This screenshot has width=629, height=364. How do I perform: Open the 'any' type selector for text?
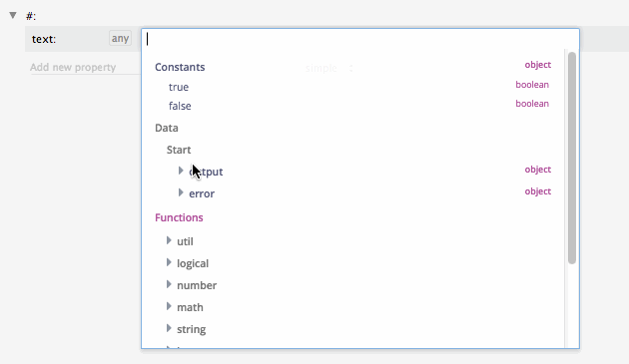(x=120, y=39)
